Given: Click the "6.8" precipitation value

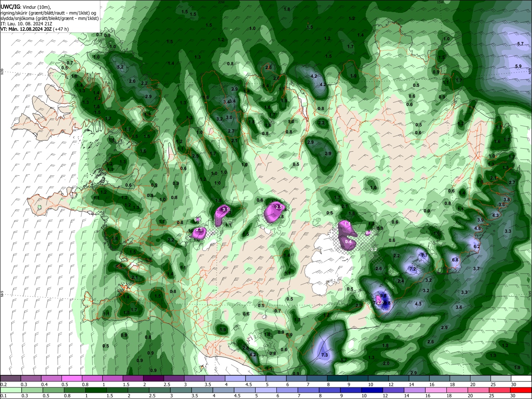Looking at the screenshot, I should (455, 260).
